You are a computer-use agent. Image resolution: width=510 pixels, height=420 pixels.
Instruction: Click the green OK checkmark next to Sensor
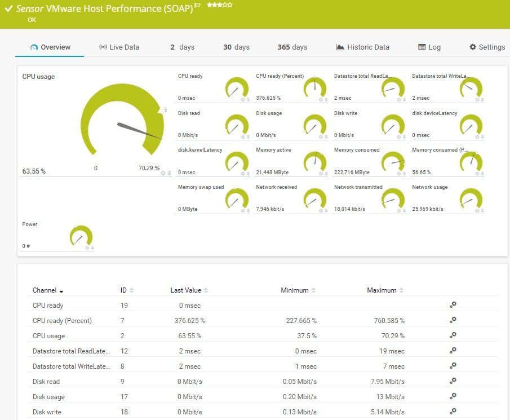click(8, 8)
